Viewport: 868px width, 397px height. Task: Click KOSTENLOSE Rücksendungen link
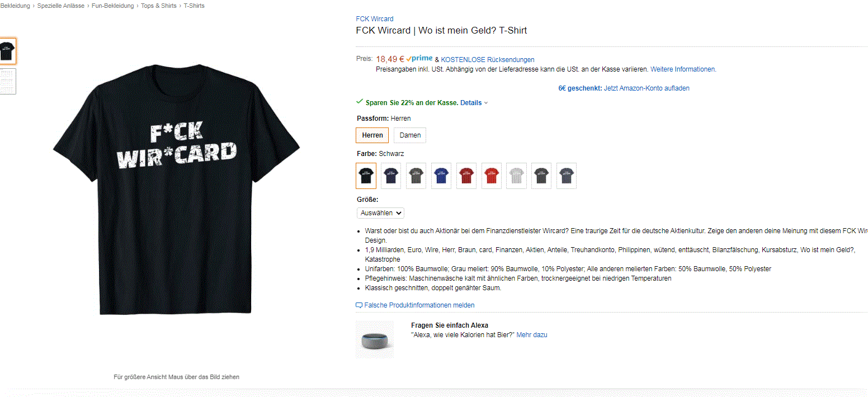488,60
